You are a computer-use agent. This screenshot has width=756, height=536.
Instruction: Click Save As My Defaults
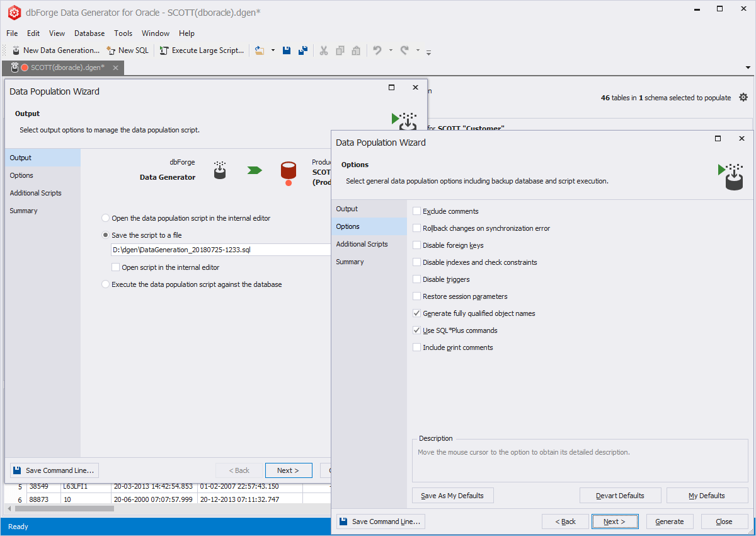pos(452,495)
